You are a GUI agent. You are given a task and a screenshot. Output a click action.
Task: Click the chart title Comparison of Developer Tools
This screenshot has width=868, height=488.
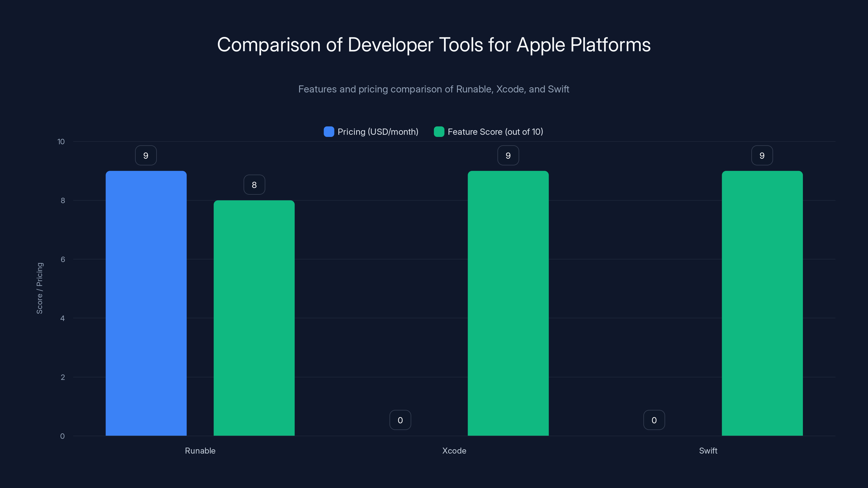434,45
